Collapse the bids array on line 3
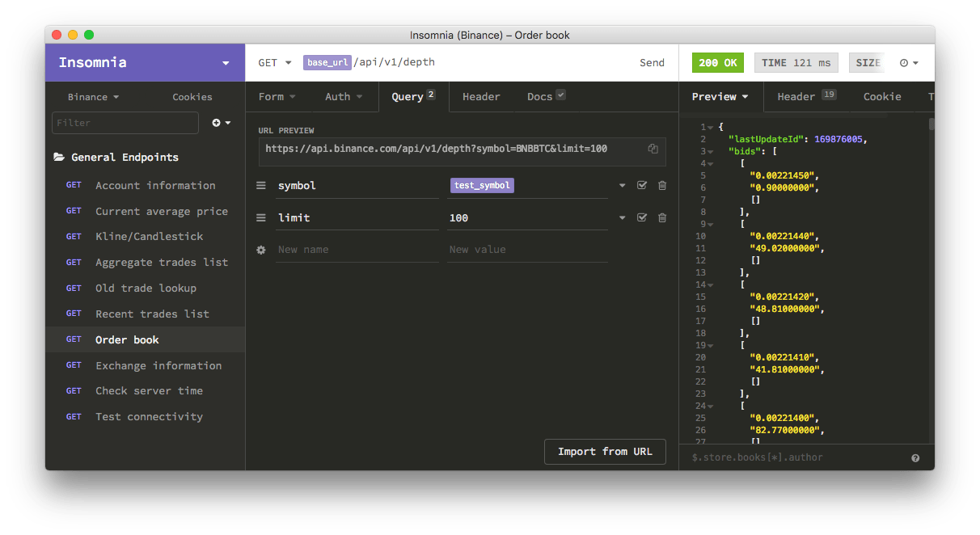980x535 pixels. [x=711, y=151]
